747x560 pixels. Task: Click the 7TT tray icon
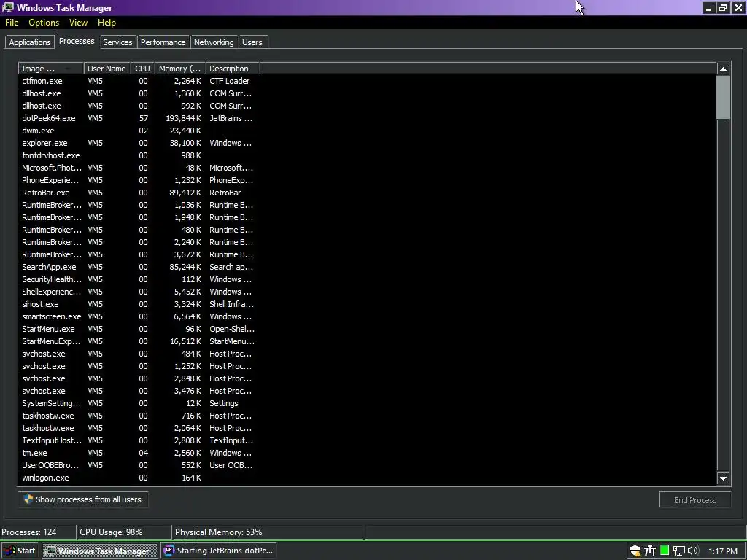coord(650,551)
